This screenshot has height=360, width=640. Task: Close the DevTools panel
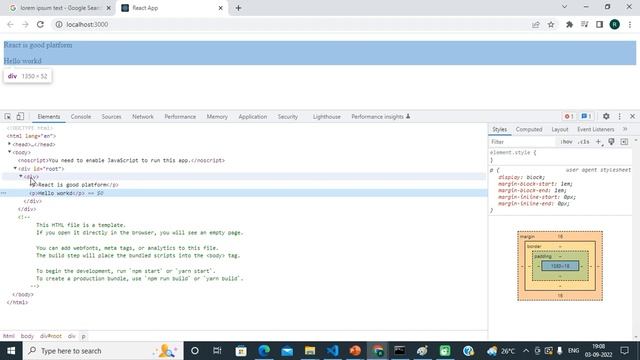[632, 116]
